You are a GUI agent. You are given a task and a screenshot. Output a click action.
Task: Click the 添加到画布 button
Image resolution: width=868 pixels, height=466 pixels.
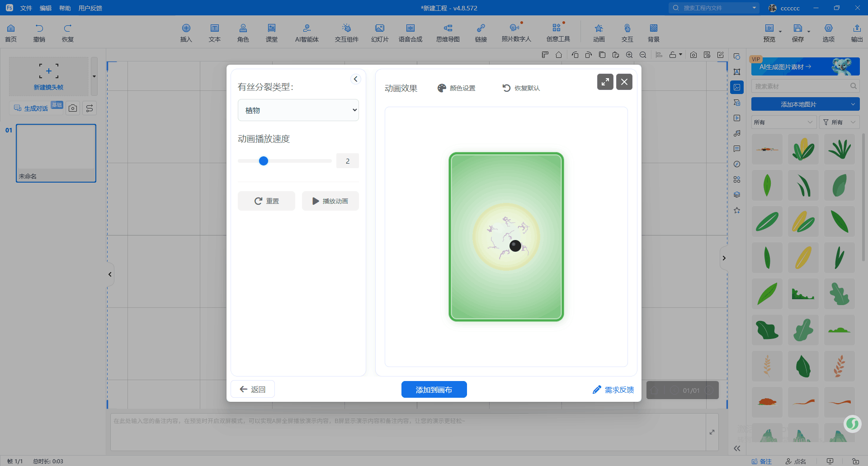tap(434, 390)
